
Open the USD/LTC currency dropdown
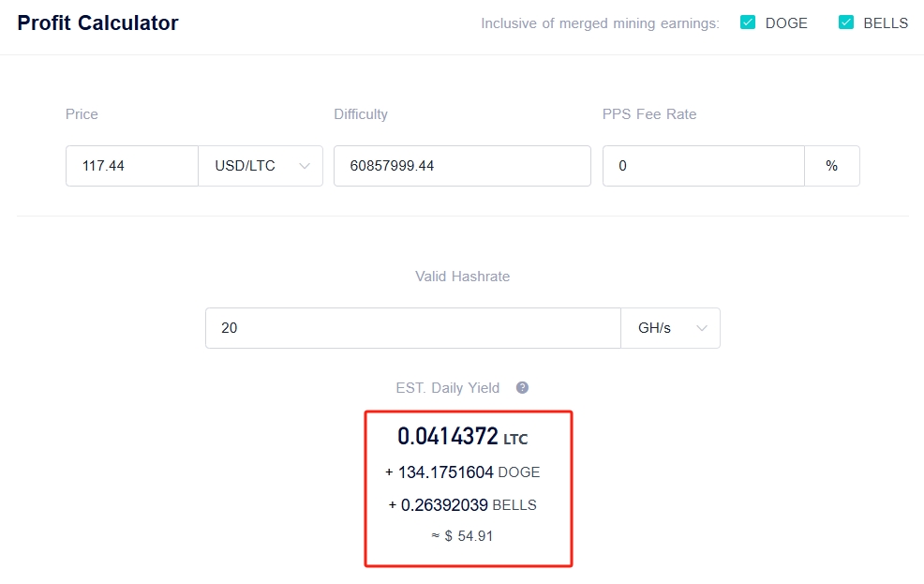point(261,166)
